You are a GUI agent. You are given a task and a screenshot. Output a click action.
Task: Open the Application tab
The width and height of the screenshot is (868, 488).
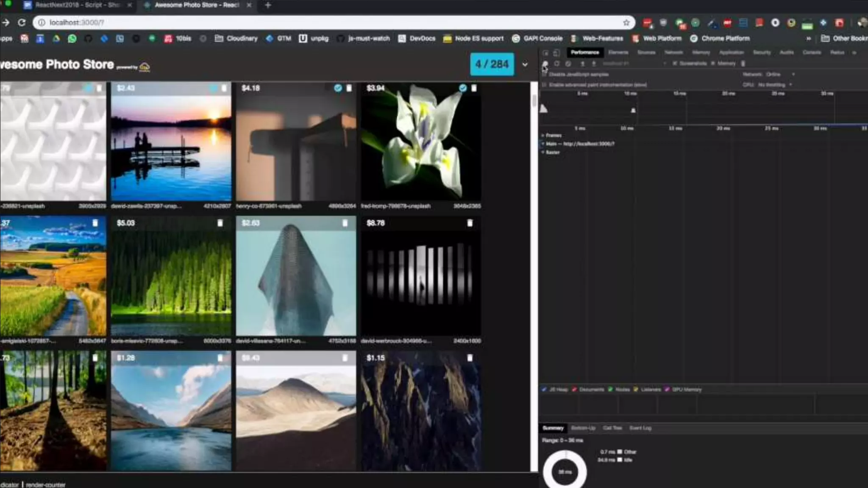pos(732,53)
